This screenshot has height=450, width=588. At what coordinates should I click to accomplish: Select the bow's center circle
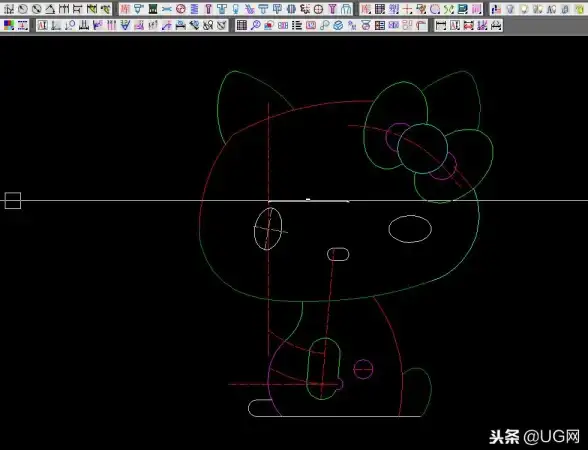point(422,148)
